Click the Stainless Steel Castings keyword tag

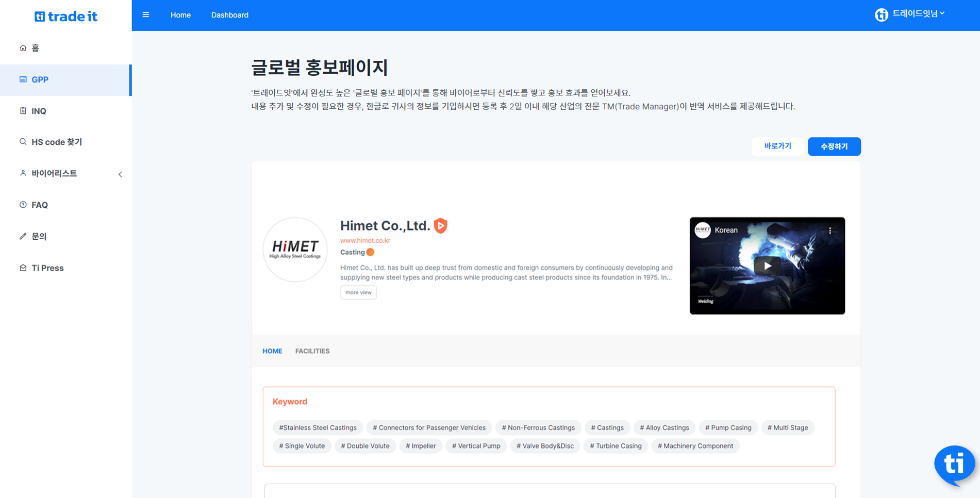318,427
